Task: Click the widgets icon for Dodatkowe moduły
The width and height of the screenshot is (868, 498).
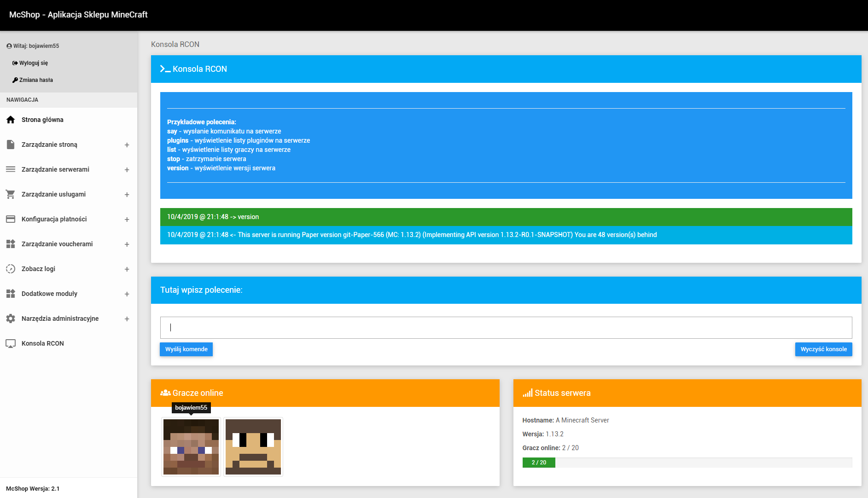Action: click(11, 294)
